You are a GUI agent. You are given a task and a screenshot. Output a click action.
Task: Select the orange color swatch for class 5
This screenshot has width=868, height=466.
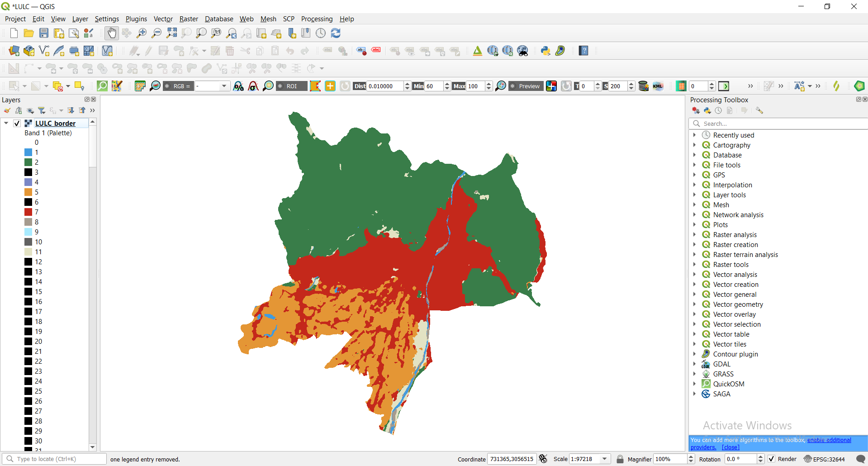(x=27, y=192)
